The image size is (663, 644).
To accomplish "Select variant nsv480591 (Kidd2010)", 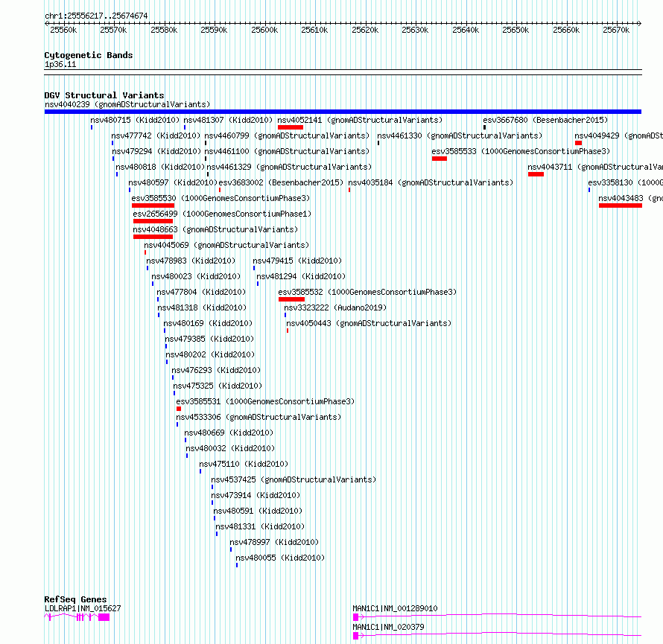I will [258, 511].
